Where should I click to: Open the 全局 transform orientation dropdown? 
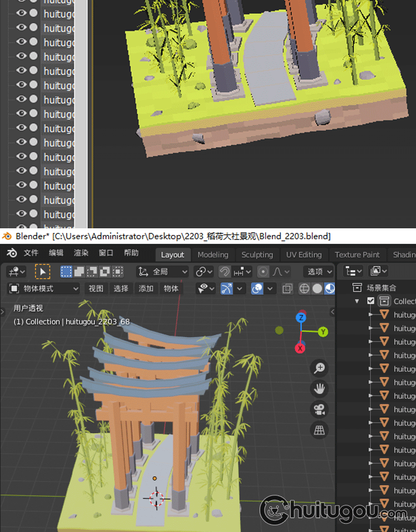point(163,272)
